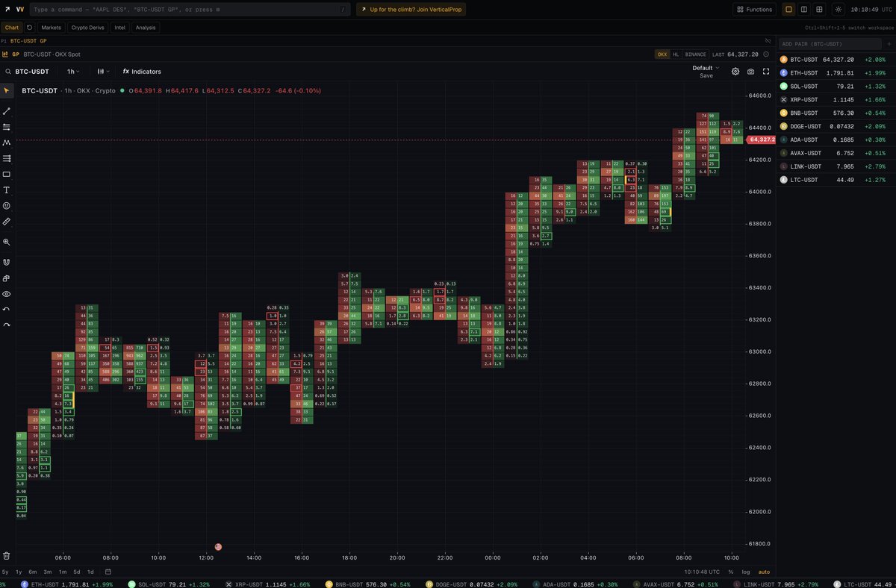Open the Analysis tab
This screenshot has height=588, width=896.
click(x=146, y=27)
